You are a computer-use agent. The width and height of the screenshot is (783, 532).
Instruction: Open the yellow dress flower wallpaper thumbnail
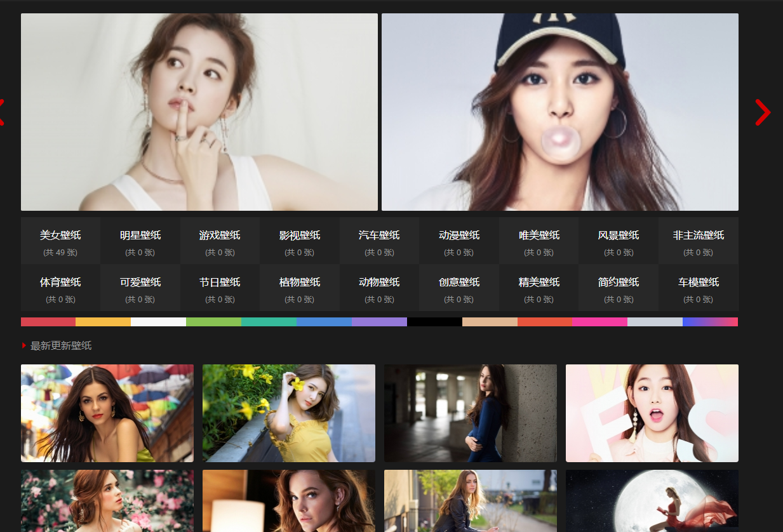pos(288,413)
